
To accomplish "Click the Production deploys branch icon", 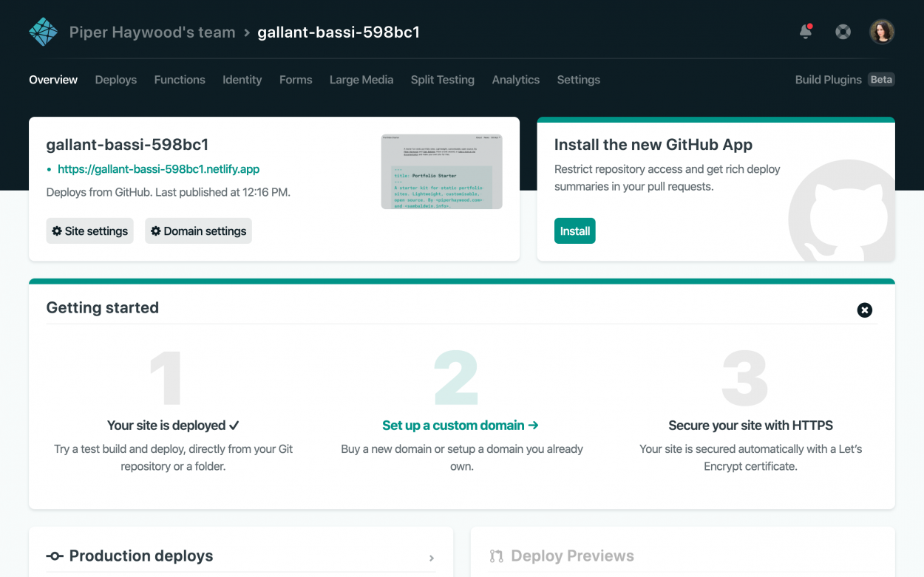I will (x=55, y=556).
